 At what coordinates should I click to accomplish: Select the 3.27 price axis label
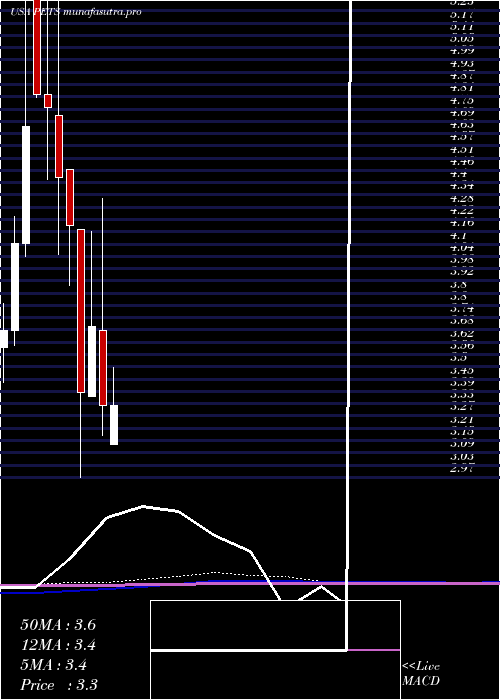click(462, 407)
